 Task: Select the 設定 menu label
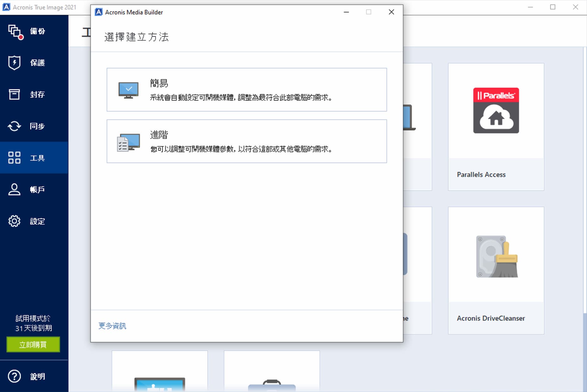click(38, 221)
